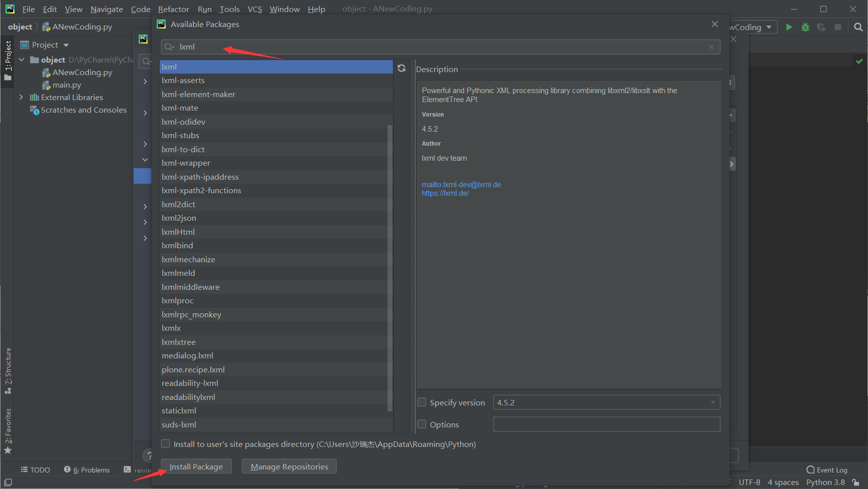Click the Favorites star icon

coord(8,450)
